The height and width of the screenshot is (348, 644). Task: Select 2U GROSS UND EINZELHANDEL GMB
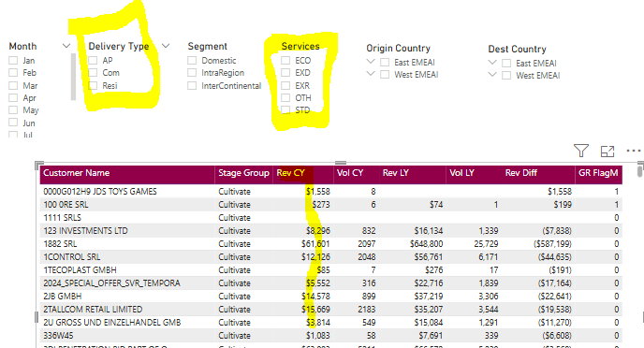112,323
